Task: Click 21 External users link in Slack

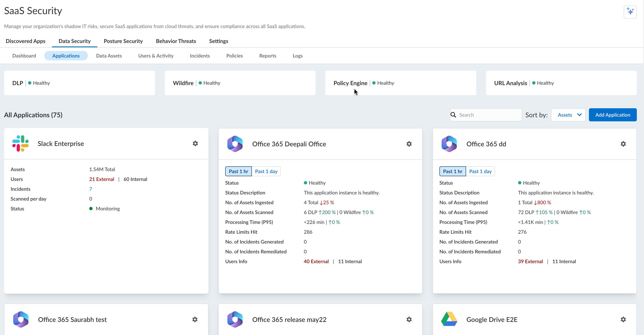Action: [x=102, y=179]
